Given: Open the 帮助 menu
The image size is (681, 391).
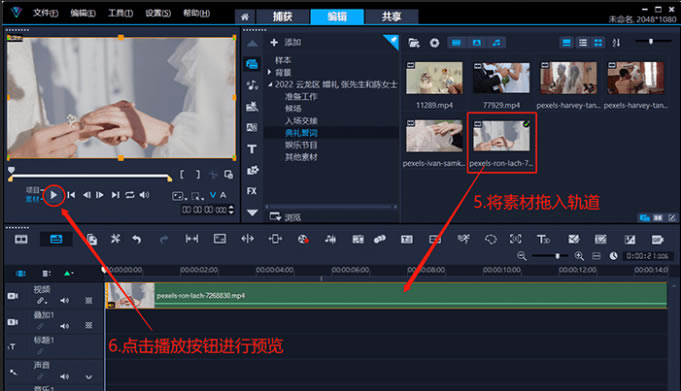Looking at the screenshot, I should pyautogui.click(x=196, y=13).
